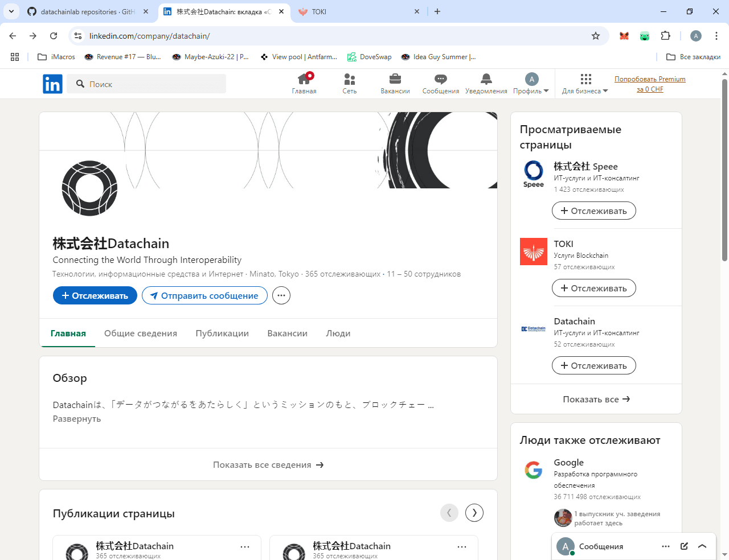Open the Уведомления bell icon

pos(486,84)
